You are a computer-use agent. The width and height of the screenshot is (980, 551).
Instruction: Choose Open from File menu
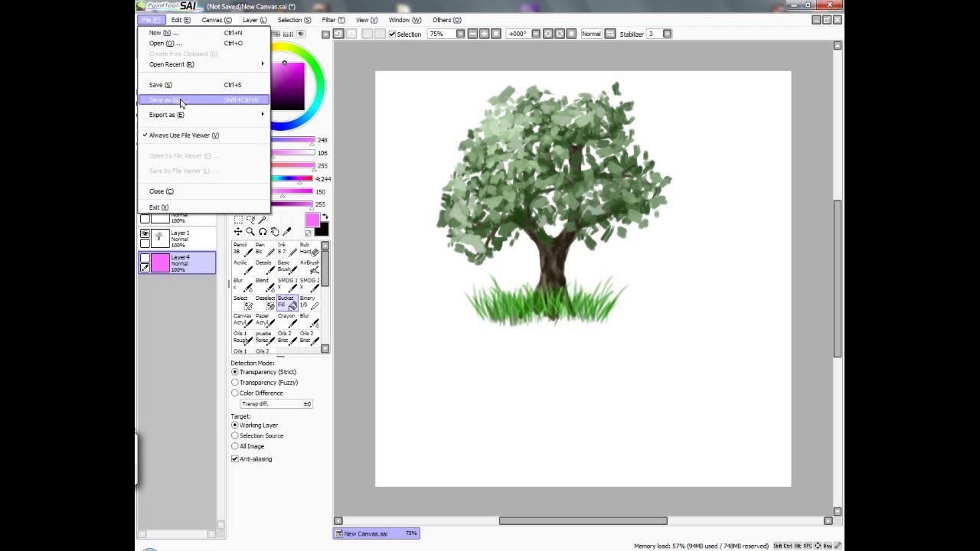click(203, 44)
